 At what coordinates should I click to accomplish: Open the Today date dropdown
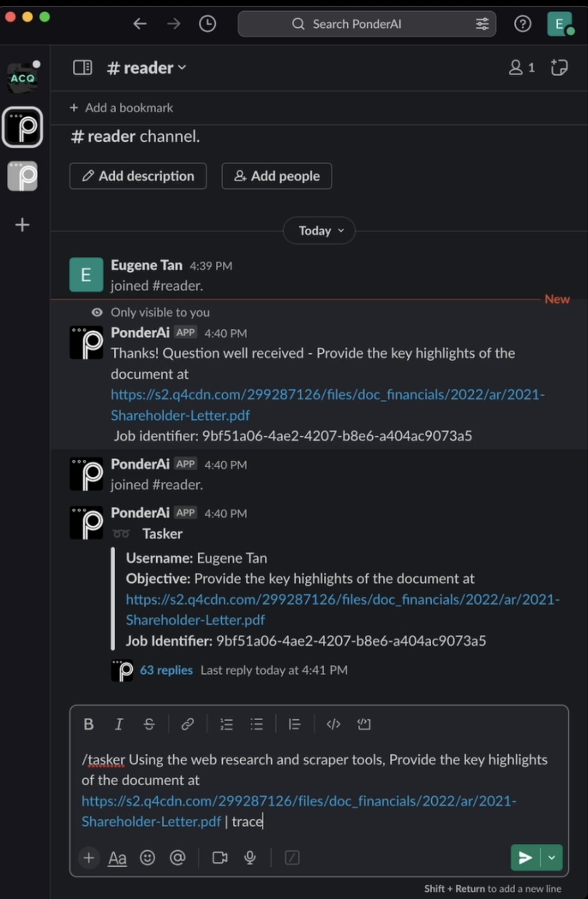pos(319,231)
